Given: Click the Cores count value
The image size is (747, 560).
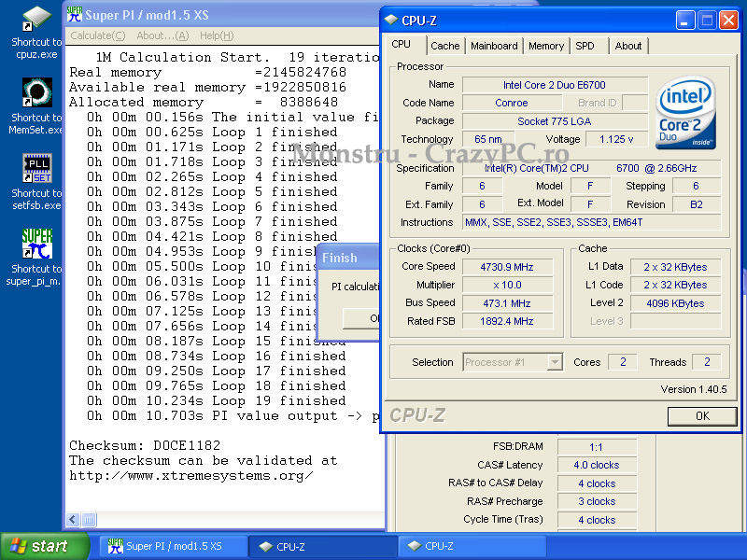Looking at the screenshot, I should pos(623,362).
